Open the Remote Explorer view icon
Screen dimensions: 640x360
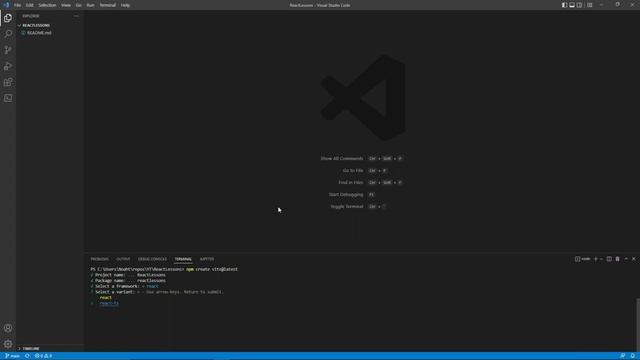[8, 98]
